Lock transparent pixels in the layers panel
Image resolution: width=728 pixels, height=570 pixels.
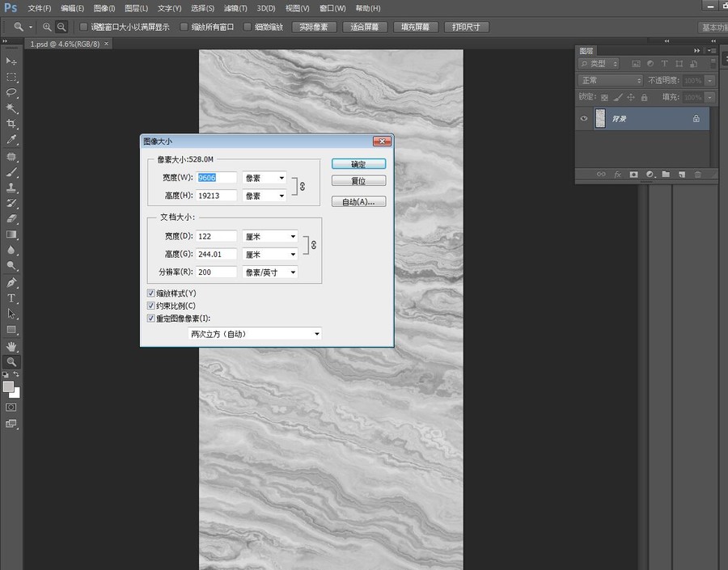604,98
